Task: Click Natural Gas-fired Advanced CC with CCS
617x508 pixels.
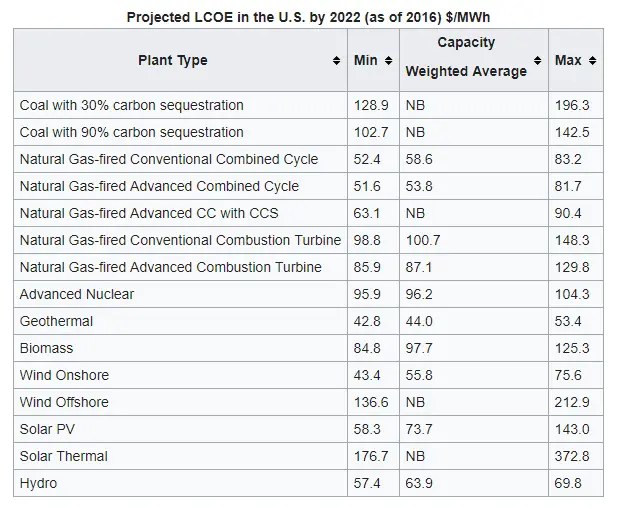Action: (149, 213)
